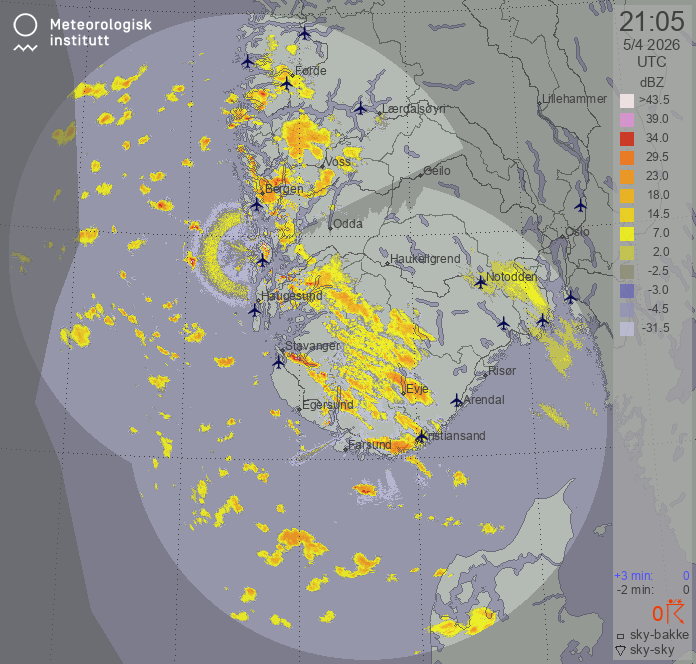Click the airplane icon near Førde
Image resolution: width=696 pixels, height=664 pixels.
[287, 83]
